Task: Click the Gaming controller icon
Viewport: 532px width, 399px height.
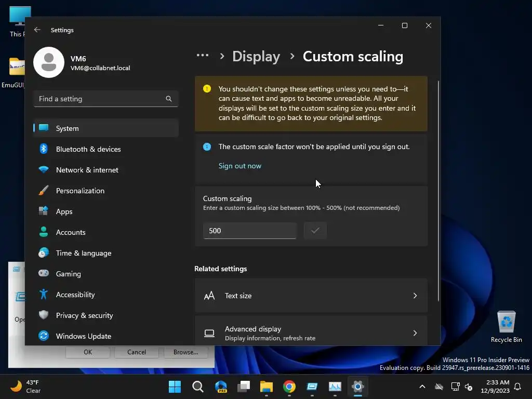Action: [44, 273]
